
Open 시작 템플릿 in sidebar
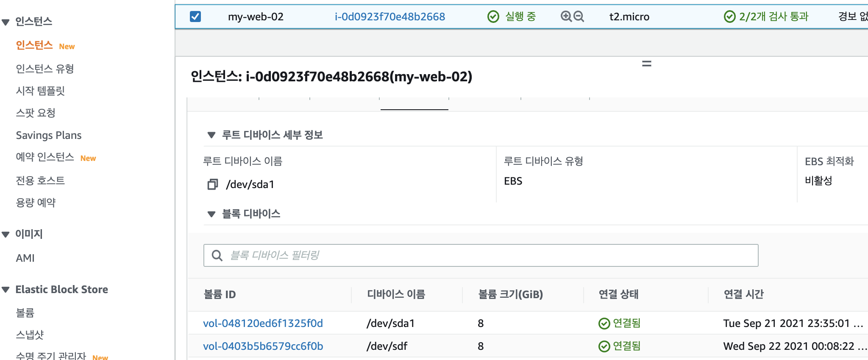coord(40,91)
